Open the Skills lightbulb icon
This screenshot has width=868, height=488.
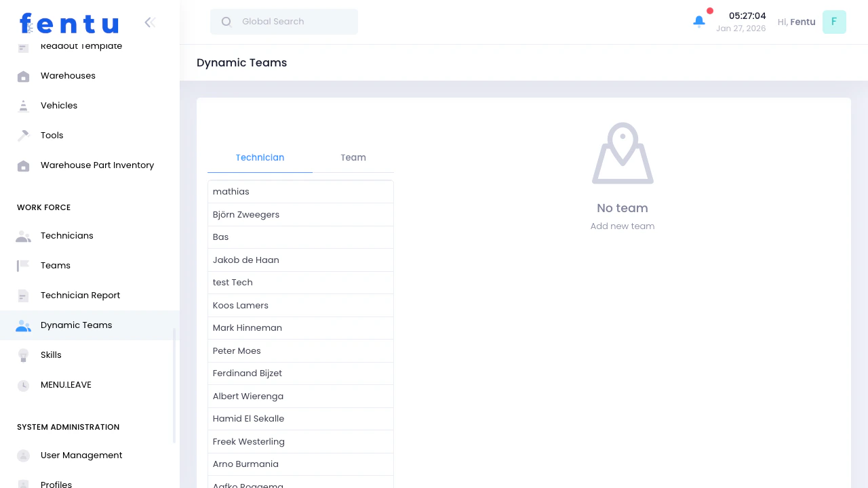click(23, 355)
